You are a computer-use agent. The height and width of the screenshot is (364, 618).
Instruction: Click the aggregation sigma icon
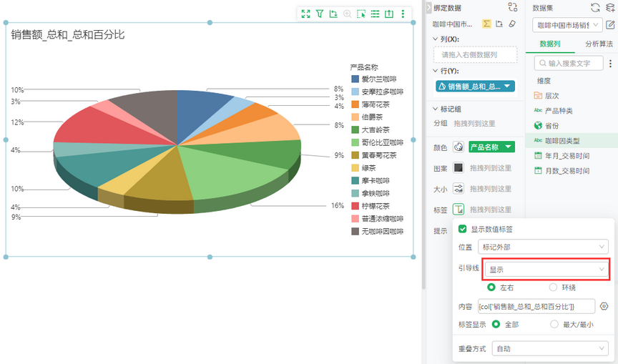pyautogui.click(x=486, y=24)
